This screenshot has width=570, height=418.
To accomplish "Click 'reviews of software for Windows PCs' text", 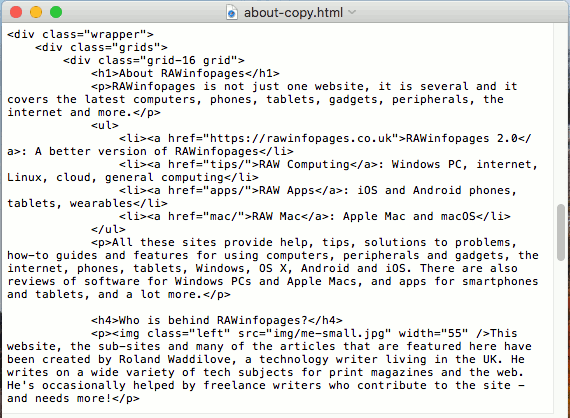I will point(129,281).
